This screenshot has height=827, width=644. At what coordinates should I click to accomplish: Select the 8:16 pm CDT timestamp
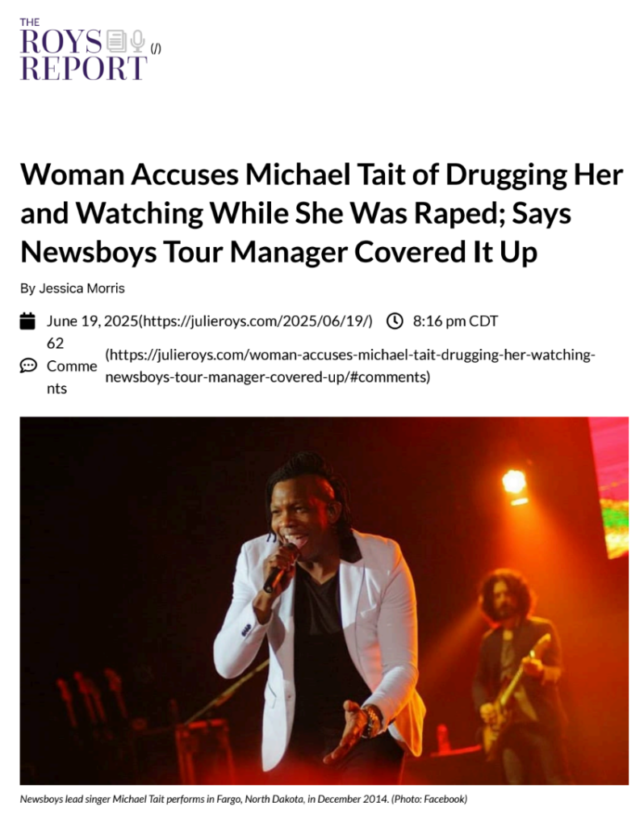point(455,321)
